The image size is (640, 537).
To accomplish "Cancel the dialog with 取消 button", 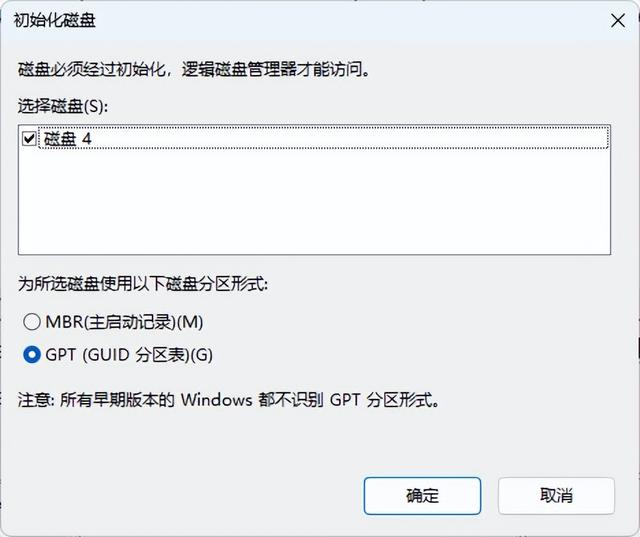I will [x=556, y=495].
